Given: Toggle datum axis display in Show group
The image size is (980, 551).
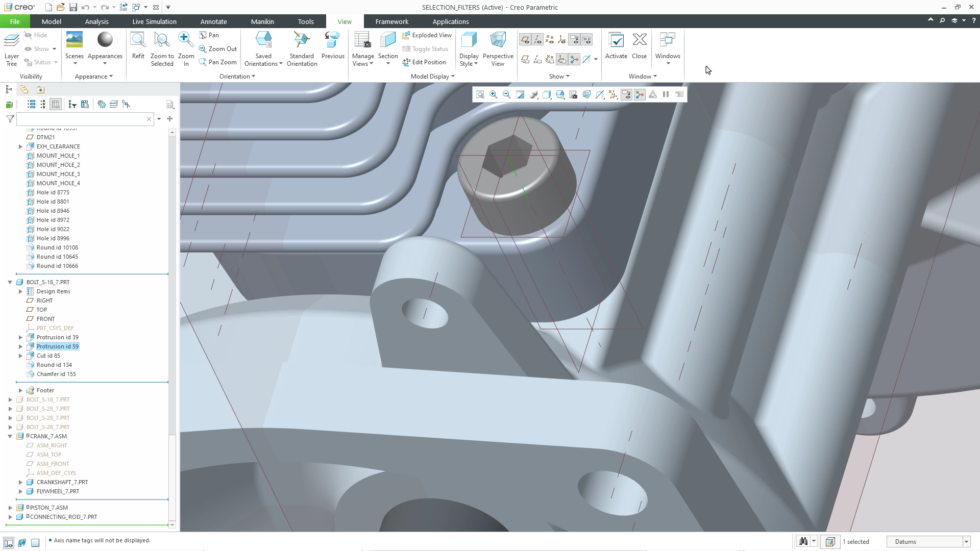Looking at the screenshot, I should [x=537, y=39].
